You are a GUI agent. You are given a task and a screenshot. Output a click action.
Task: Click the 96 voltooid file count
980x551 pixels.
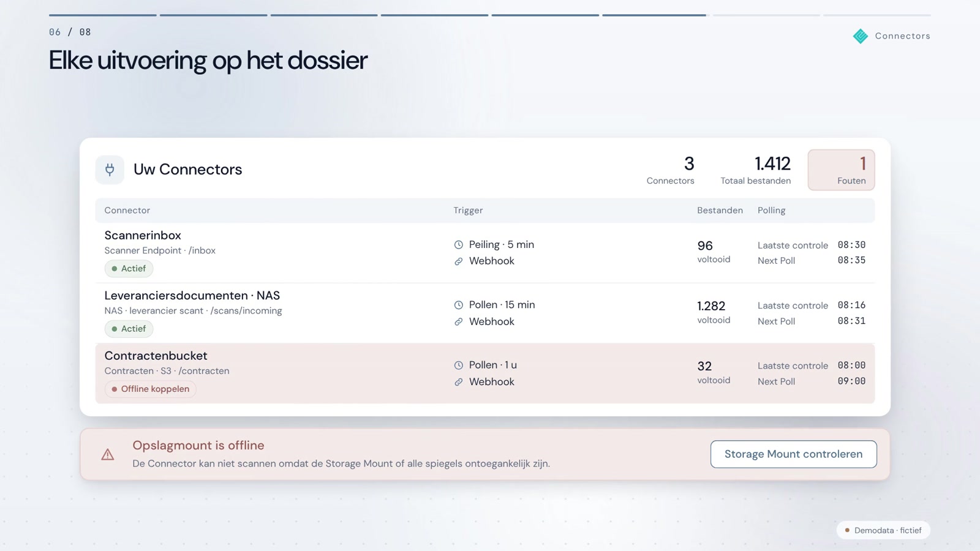click(x=714, y=252)
